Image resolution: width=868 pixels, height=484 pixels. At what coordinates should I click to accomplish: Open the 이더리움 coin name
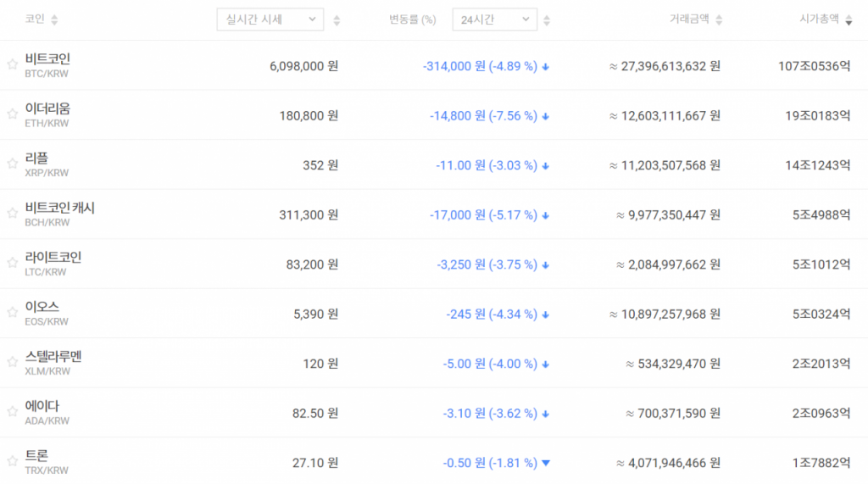[47, 108]
